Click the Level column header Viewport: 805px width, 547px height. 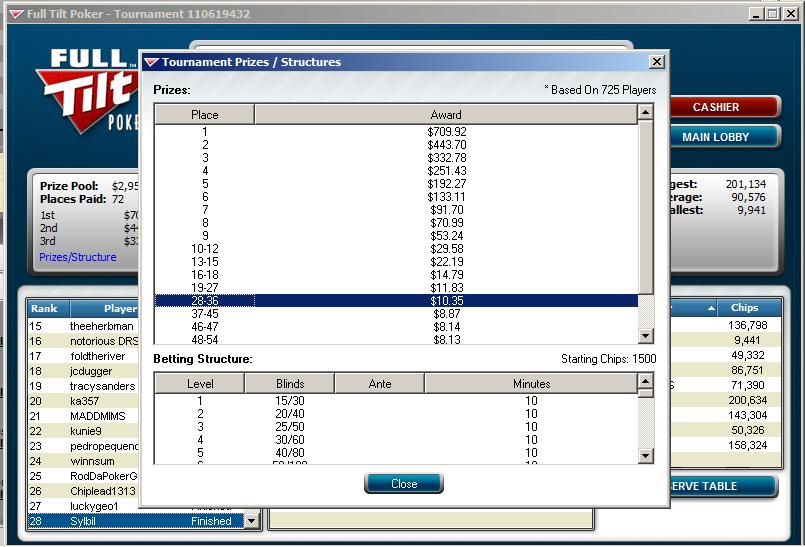click(x=200, y=384)
